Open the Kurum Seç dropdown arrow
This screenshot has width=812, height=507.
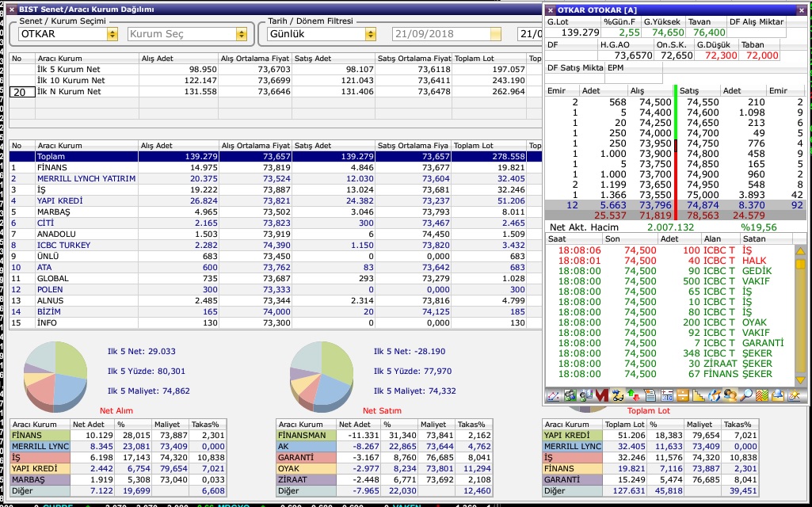coord(242,34)
